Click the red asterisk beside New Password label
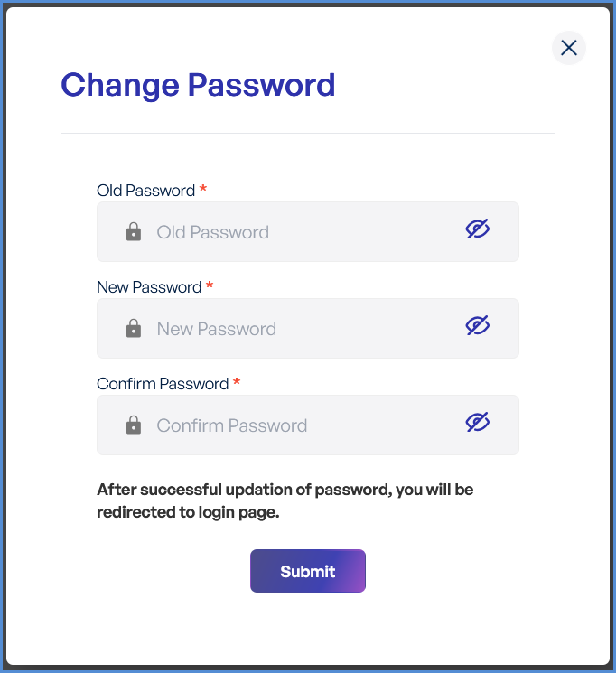 (x=210, y=286)
